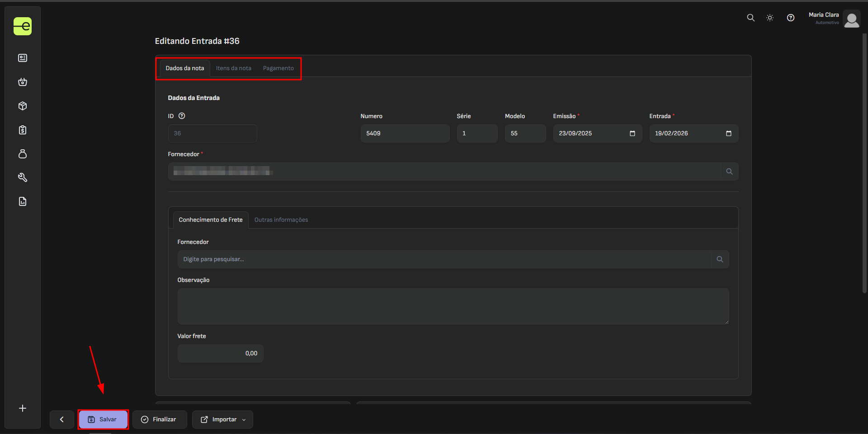Click the search magnifier in top bar
This screenshot has height=434, width=868.
(x=750, y=18)
